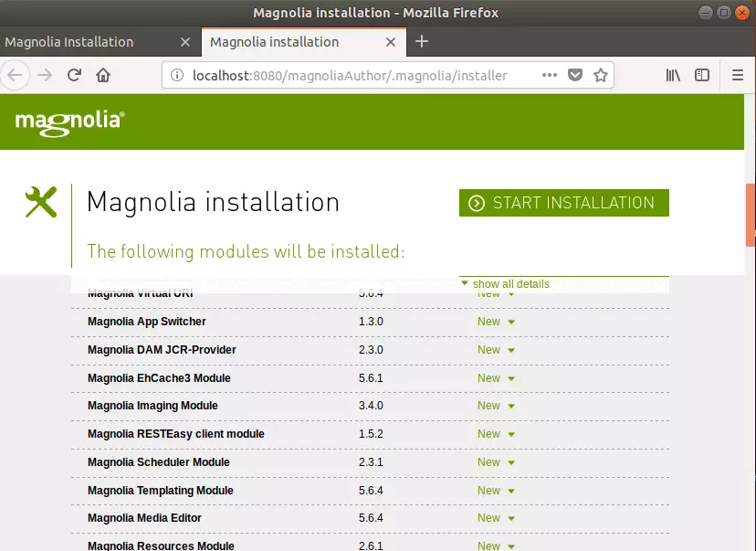Open page actions three-dot menu
This screenshot has width=756, height=551.
[x=549, y=75]
